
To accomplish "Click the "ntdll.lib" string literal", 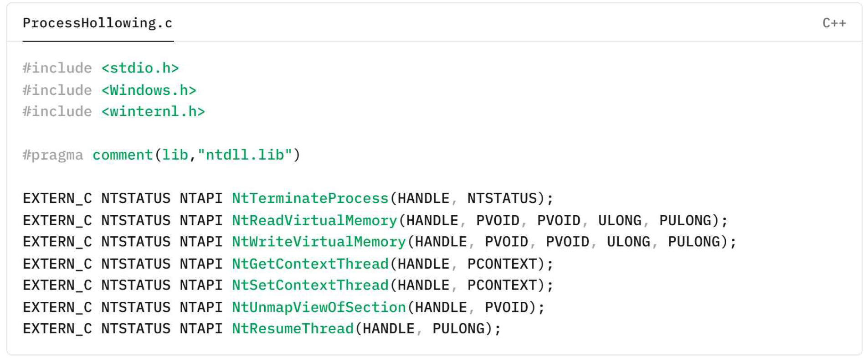I will tap(244, 155).
